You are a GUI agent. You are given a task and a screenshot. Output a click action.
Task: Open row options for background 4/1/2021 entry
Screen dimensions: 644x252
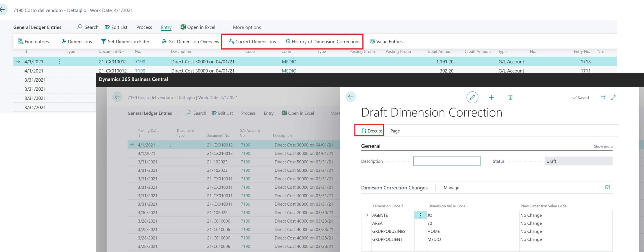[x=171, y=145]
